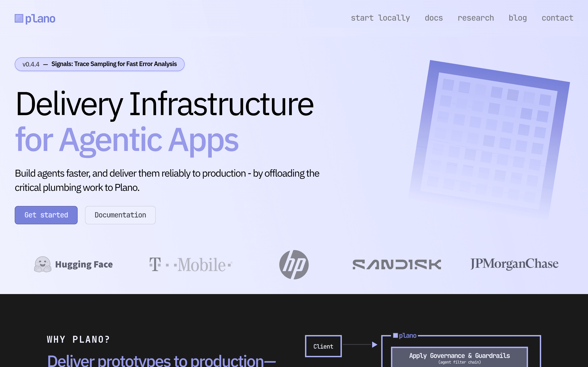Click the small plano icon in diagram
The height and width of the screenshot is (367, 588).
(x=396, y=335)
